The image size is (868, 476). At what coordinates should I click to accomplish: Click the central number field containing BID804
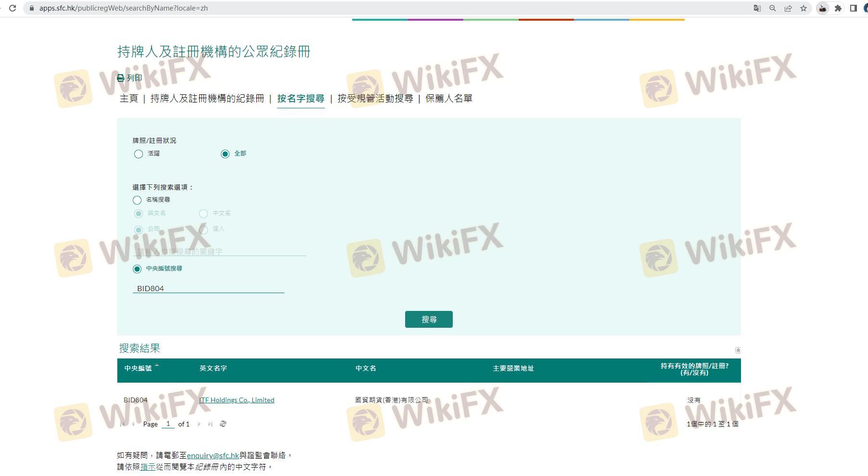(208, 288)
